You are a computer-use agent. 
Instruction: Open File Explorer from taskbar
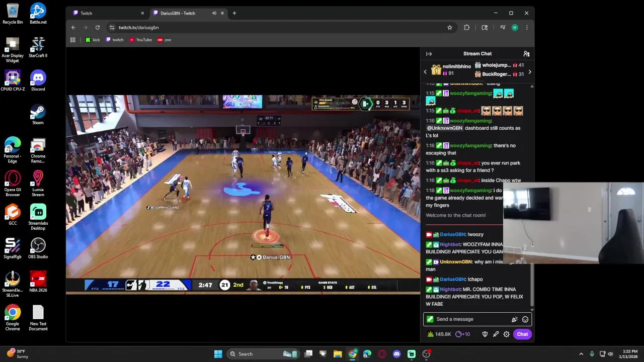tap(338, 354)
